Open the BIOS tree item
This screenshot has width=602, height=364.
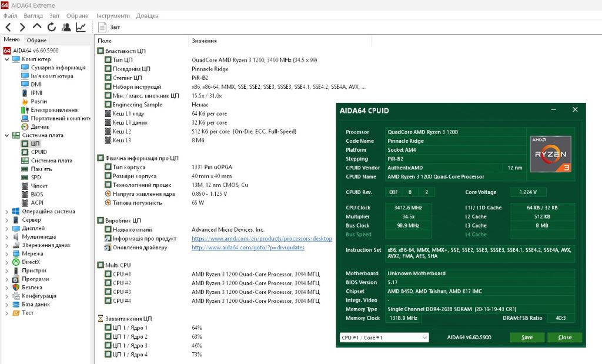click(37, 194)
